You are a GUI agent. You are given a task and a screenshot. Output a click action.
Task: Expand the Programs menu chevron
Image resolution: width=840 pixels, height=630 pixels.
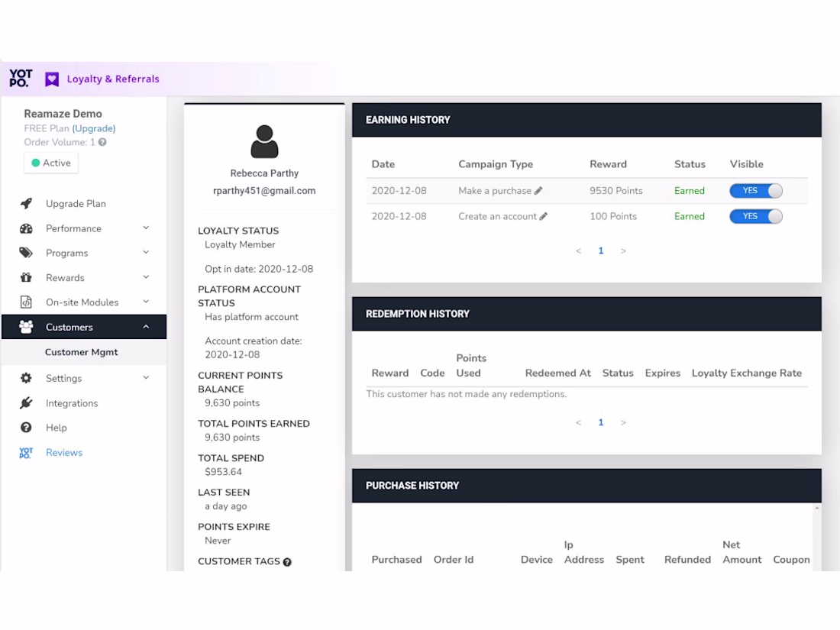pos(146,252)
